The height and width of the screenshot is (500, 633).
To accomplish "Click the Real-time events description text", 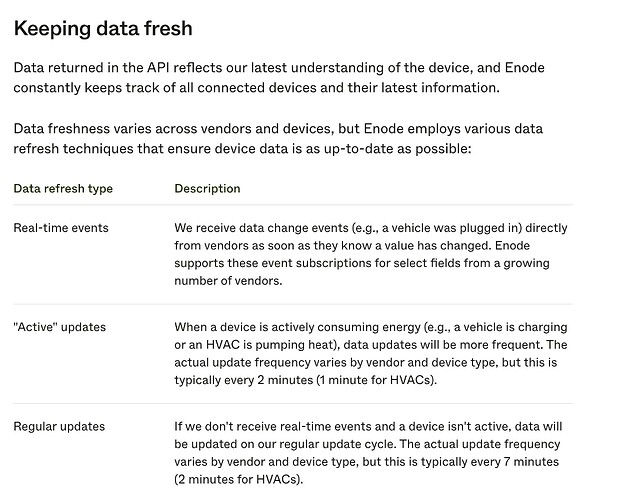I will [369, 254].
